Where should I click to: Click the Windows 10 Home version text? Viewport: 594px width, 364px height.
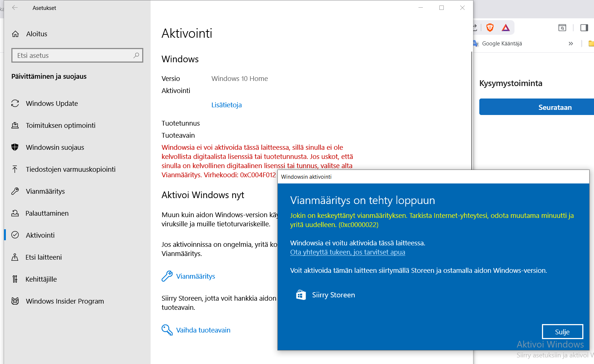240,78
